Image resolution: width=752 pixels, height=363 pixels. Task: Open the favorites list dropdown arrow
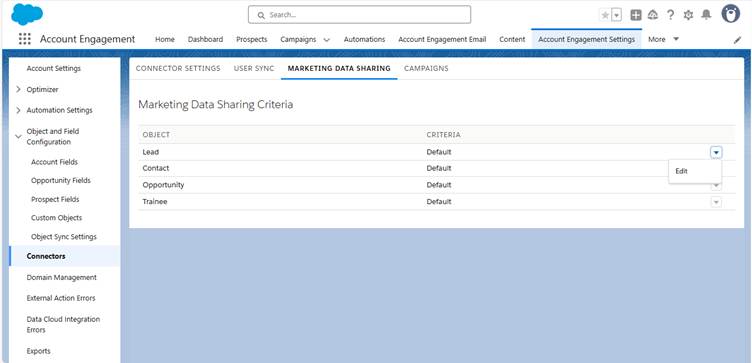click(617, 15)
